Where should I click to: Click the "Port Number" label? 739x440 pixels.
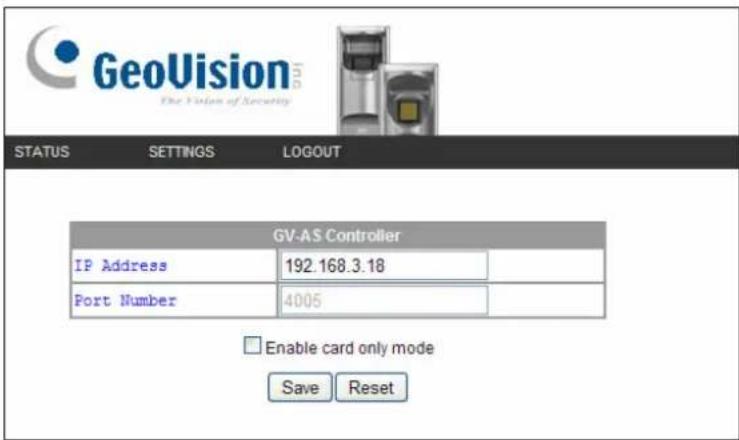[x=125, y=300]
